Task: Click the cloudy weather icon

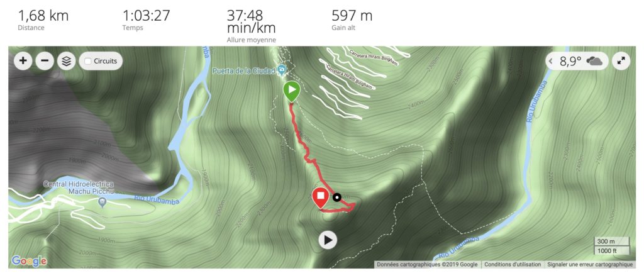Action: click(x=594, y=62)
